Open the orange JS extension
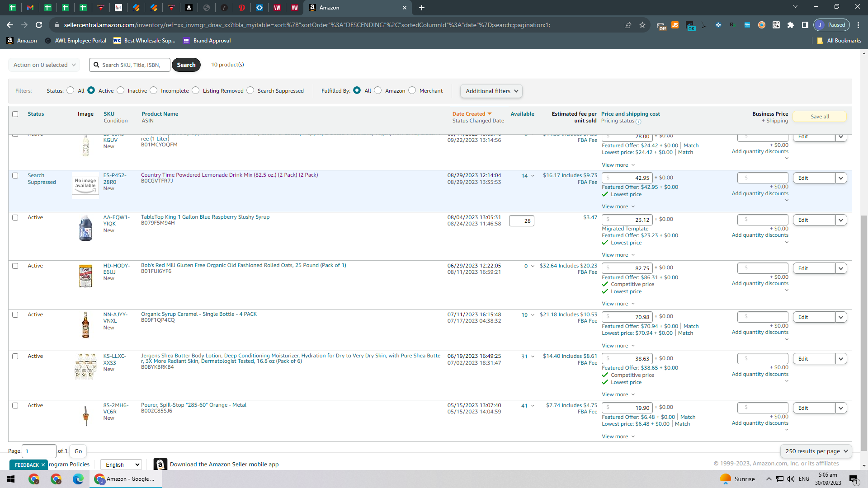 point(675,25)
